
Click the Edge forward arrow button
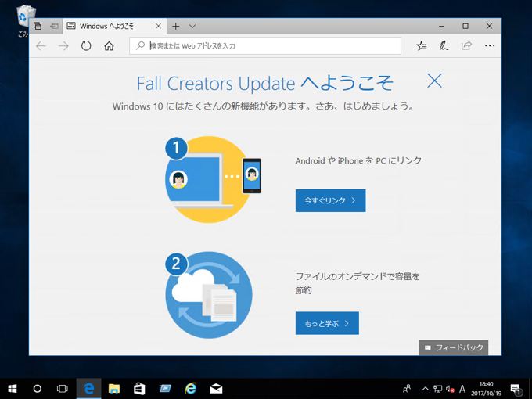63,46
